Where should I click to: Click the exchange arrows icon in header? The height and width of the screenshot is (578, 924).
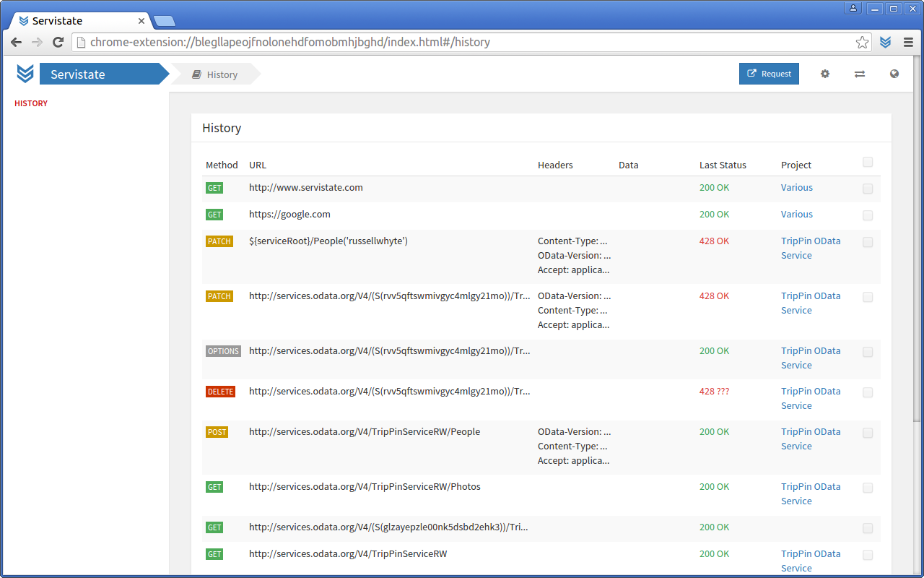point(860,74)
